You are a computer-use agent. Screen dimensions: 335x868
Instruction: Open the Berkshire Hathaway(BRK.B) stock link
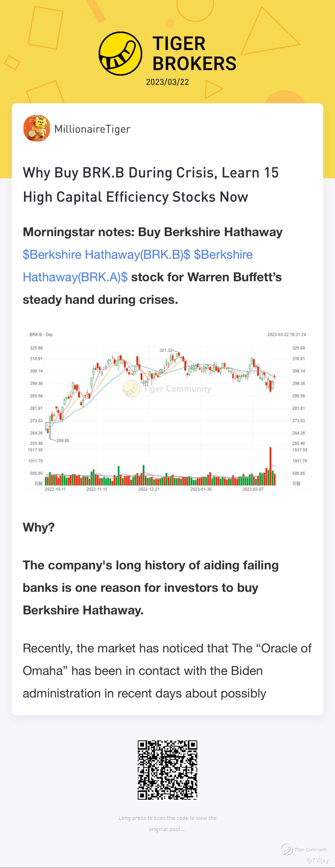click(106, 254)
